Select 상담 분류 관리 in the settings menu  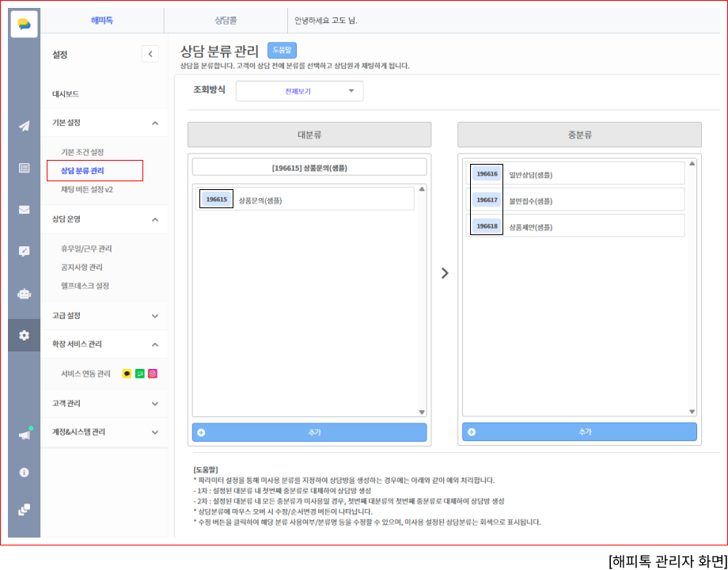pos(82,170)
